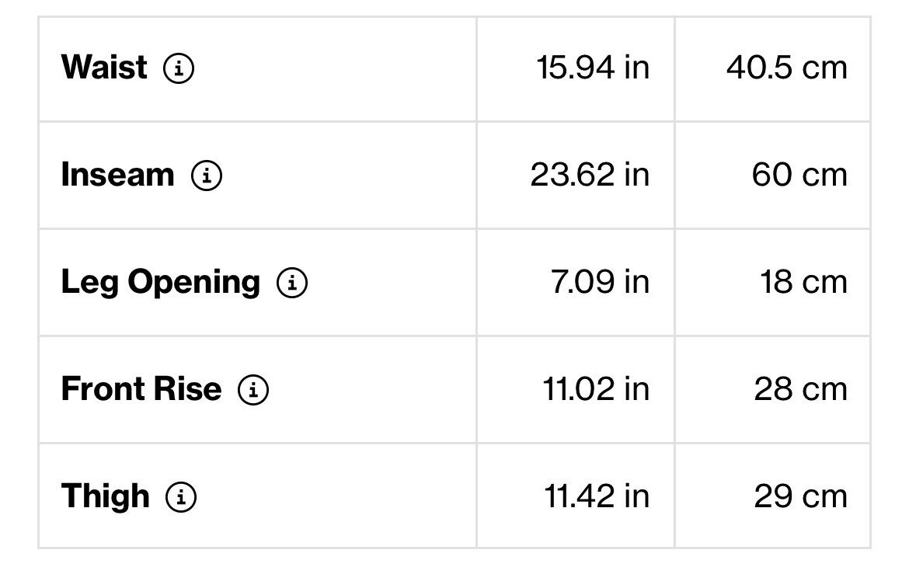Click the 11.42 in thigh value
This screenshot has width=909, height=588.
[597, 496]
